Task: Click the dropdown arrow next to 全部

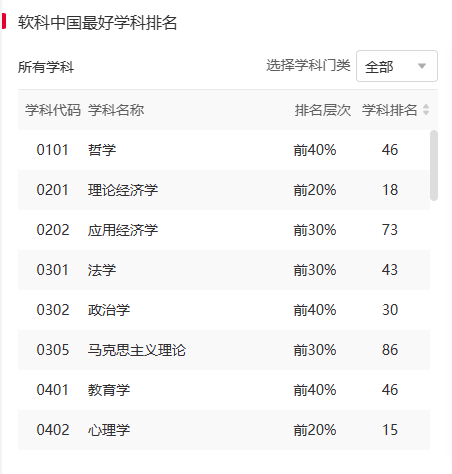Action: point(422,66)
